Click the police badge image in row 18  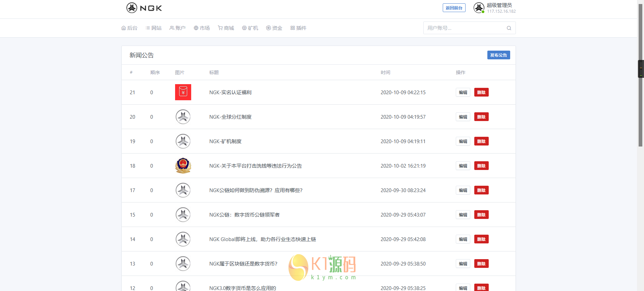pos(183,166)
